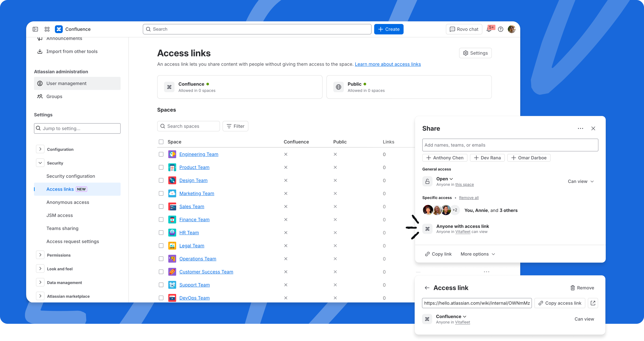Click the Marketing Team cloud icon
644x341 pixels.
pos(172,193)
